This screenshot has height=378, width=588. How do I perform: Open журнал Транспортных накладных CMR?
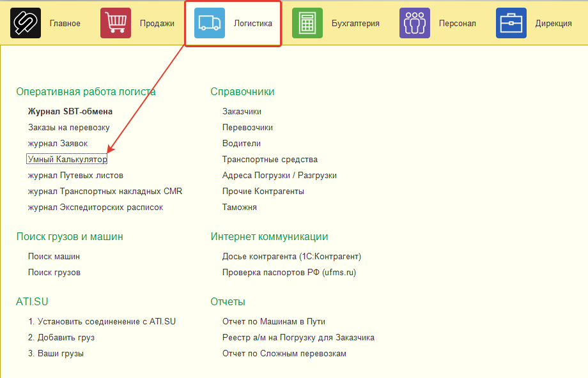point(105,192)
